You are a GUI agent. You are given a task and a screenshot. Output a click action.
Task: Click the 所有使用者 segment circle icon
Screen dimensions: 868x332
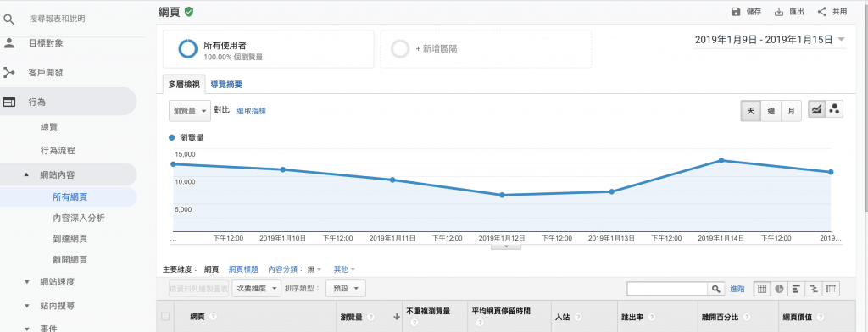pyautogui.click(x=187, y=48)
